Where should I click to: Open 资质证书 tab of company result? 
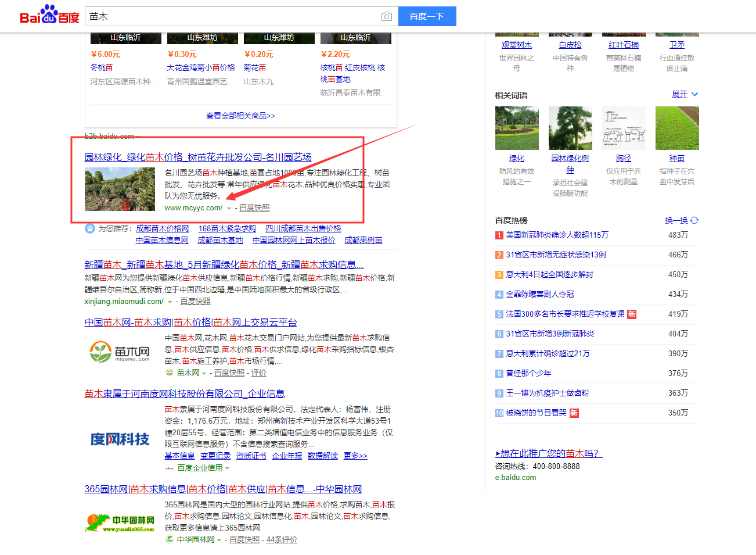click(251, 456)
